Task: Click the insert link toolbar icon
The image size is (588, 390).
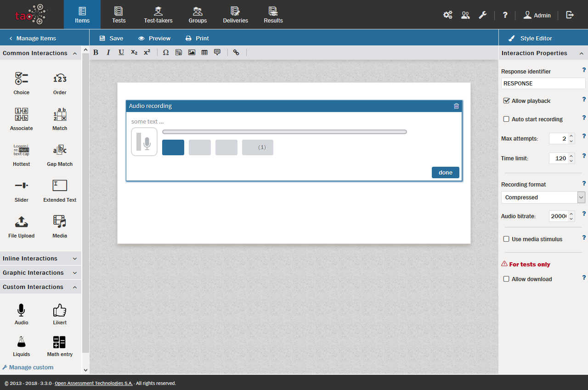Action: coord(236,52)
